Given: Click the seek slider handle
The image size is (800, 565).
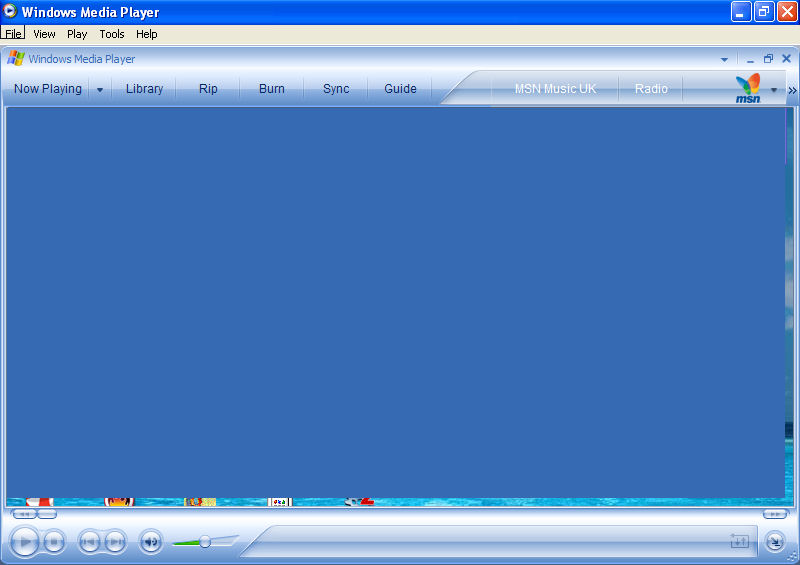Looking at the screenshot, I should click(47, 513).
